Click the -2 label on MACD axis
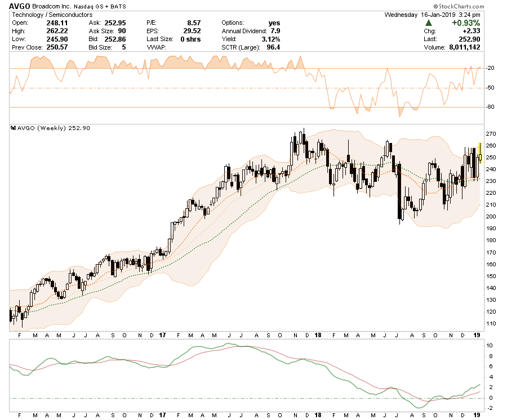This screenshot has width=507, height=420. pyautogui.click(x=490, y=408)
